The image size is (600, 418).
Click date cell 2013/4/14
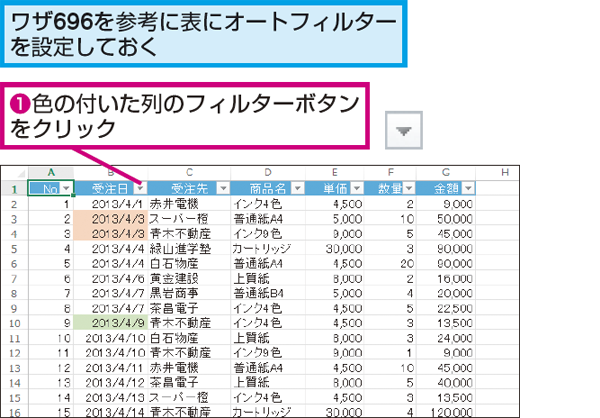point(111,412)
